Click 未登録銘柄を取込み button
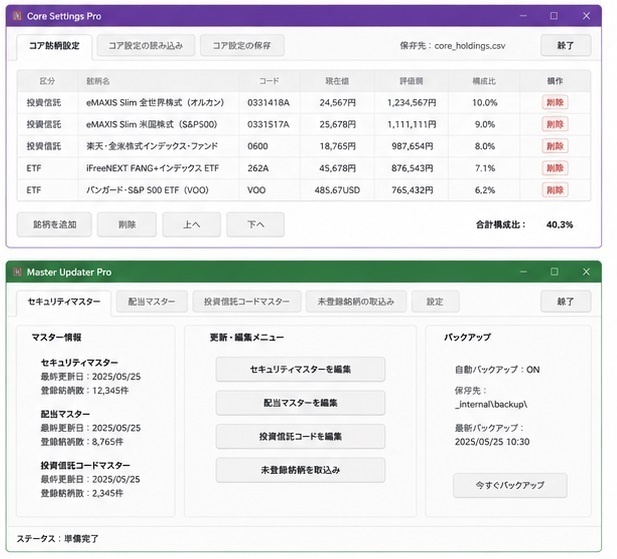 point(300,470)
